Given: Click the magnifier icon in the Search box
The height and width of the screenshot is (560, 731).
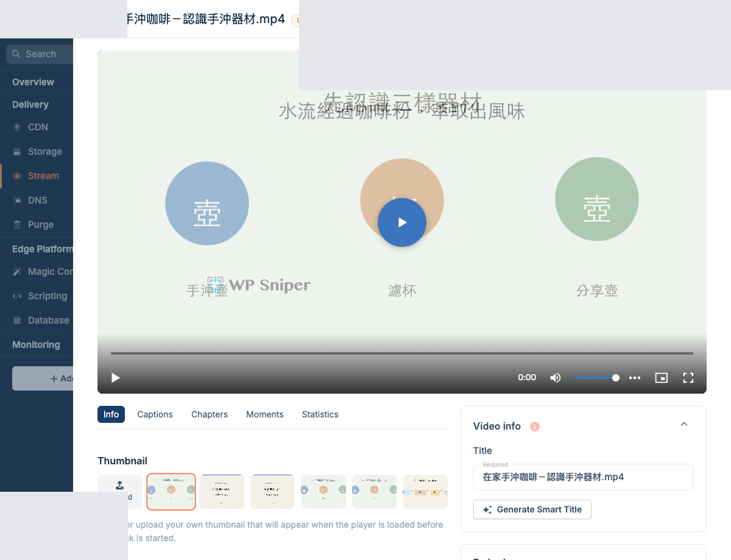Looking at the screenshot, I should tap(16, 54).
